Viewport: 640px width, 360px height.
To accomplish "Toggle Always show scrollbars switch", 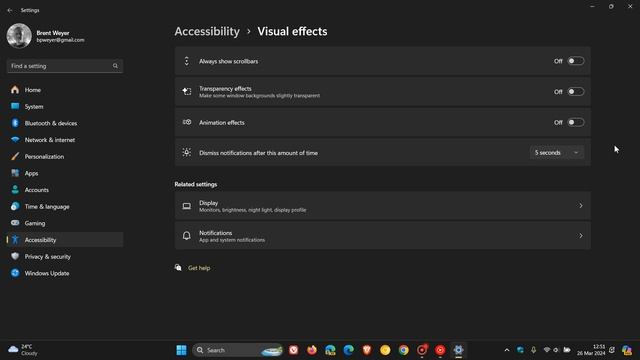I will [576, 61].
